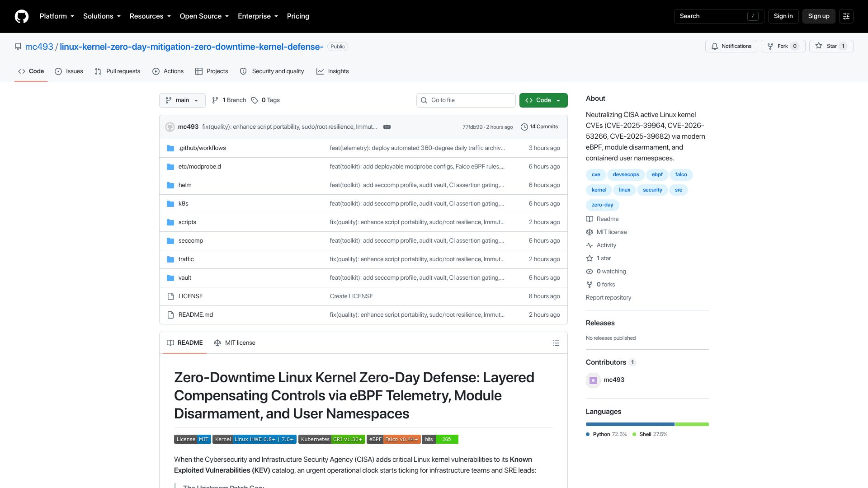Image resolution: width=868 pixels, height=488 pixels.
Task: Expand the Resources menu
Action: (x=151, y=16)
